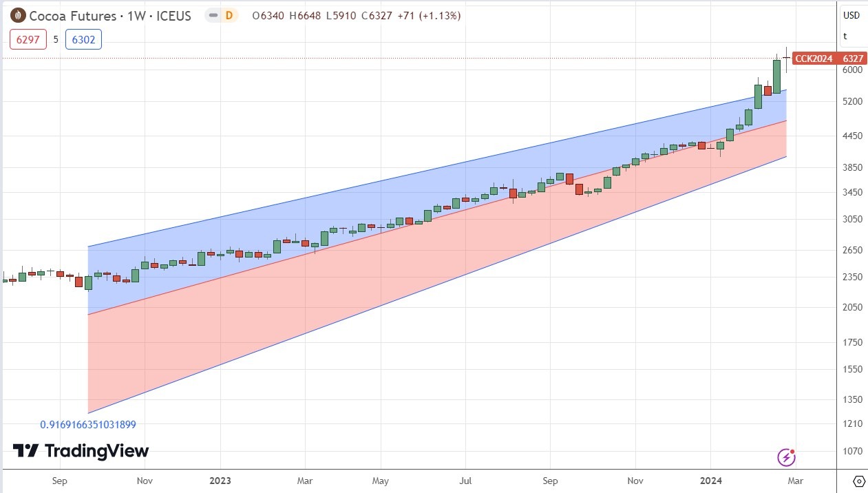868x493 pixels.
Task: Click the spread value 5 between prices
Action: click(56, 39)
